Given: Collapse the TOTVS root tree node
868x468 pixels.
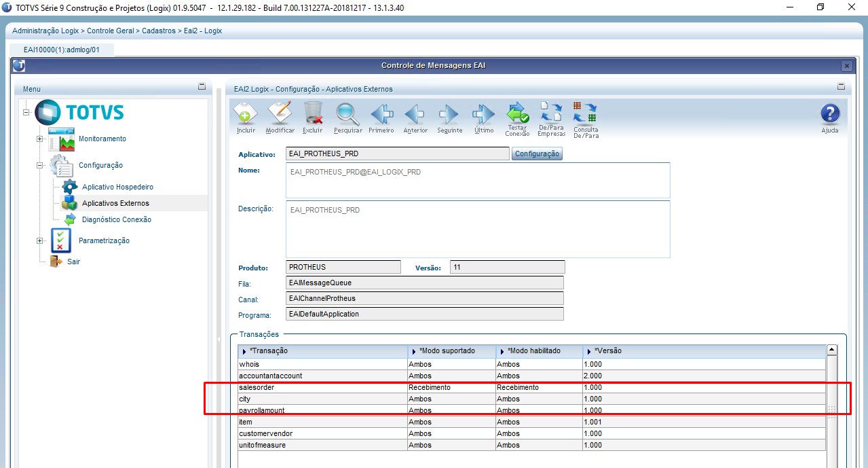Looking at the screenshot, I should (26, 112).
